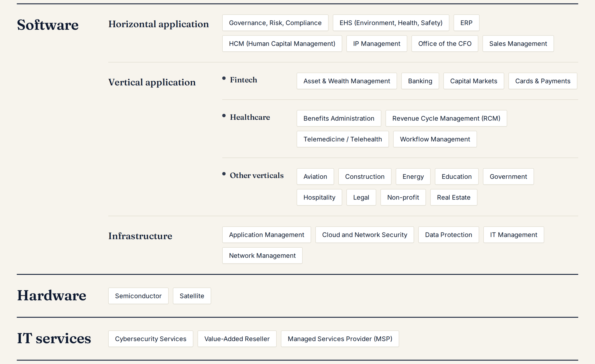This screenshot has width=595, height=364.
Task: Click the Infrastructure heading
Action: [x=140, y=236]
